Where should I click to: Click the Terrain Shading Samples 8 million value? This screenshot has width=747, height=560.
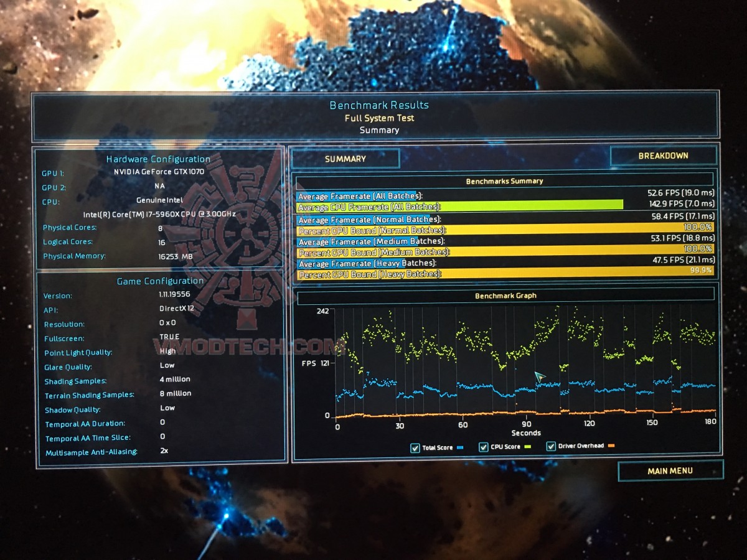[x=176, y=393]
